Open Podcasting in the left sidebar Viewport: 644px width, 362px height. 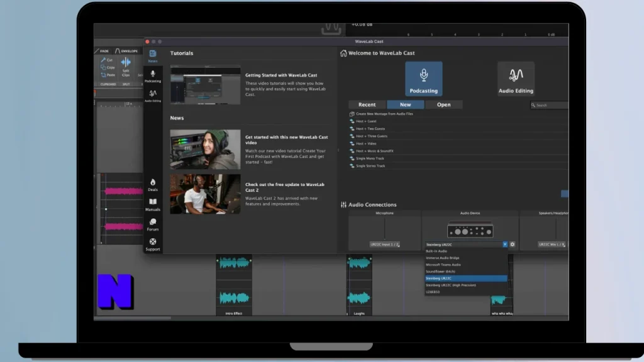point(153,76)
